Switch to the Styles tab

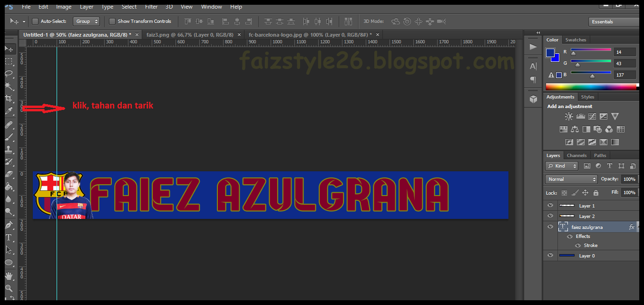[588, 97]
